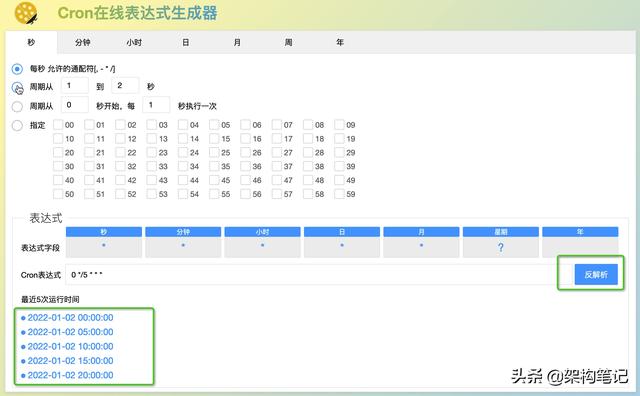Viewport: 640px width, 396px height.
Task: Open the 小时 tab
Action: 134,42
